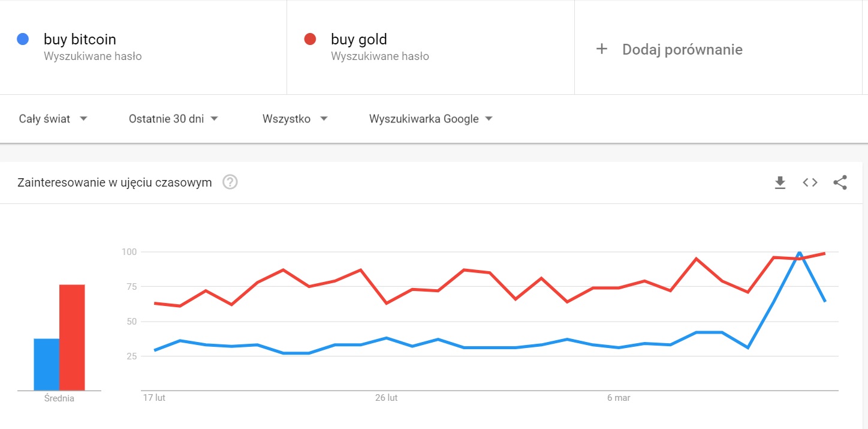Edit the buy gold search term
Image resolution: width=868 pixels, height=429 pixels.
coord(358,40)
